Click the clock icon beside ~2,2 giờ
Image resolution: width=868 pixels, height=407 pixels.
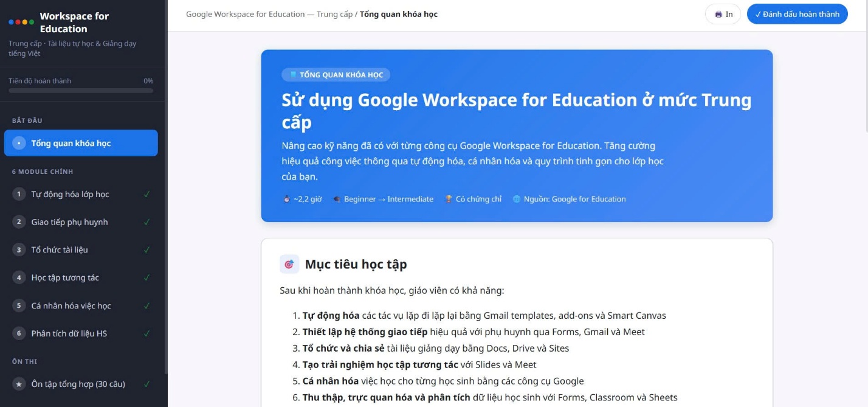point(286,199)
